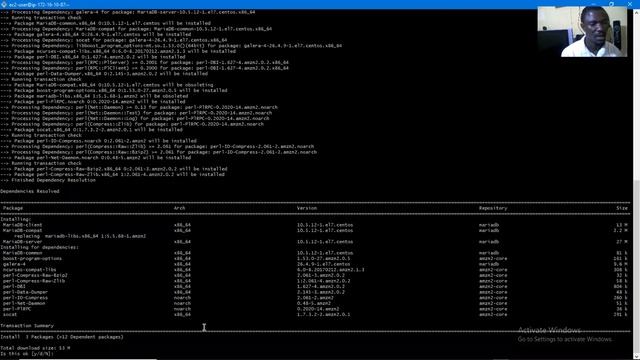Click the webcam video overlay
The width and height of the screenshot is (640, 360).
[x=582, y=31]
